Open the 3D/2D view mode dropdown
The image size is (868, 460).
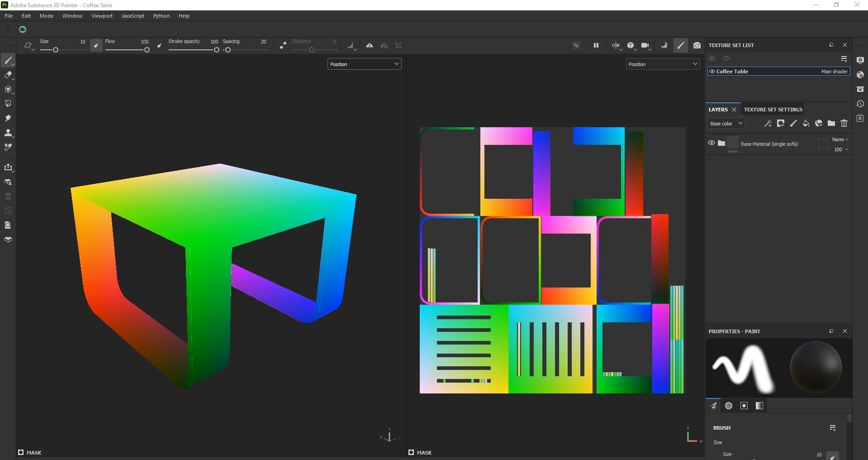pyautogui.click(x=617, y=46)
